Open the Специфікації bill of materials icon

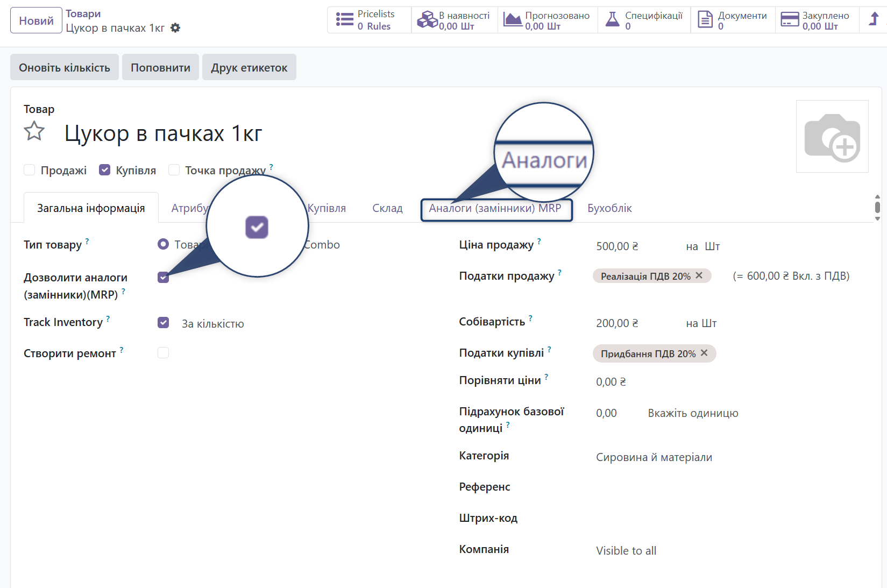(x=612, y=19)
